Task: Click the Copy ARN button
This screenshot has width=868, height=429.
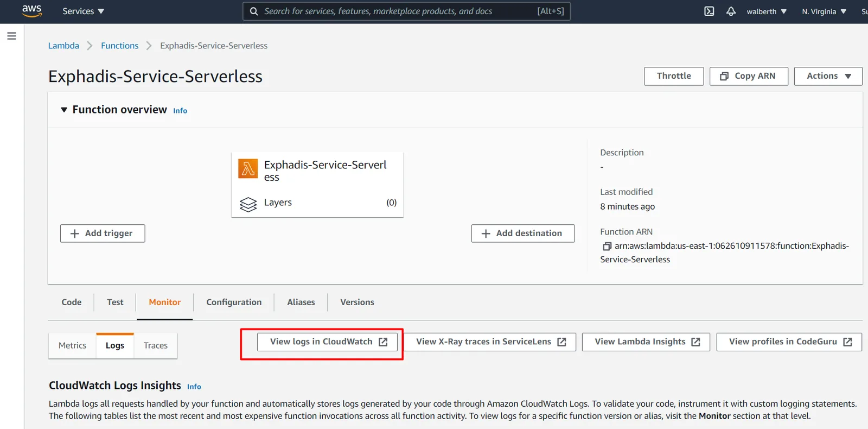Action: tap(749, 76)
